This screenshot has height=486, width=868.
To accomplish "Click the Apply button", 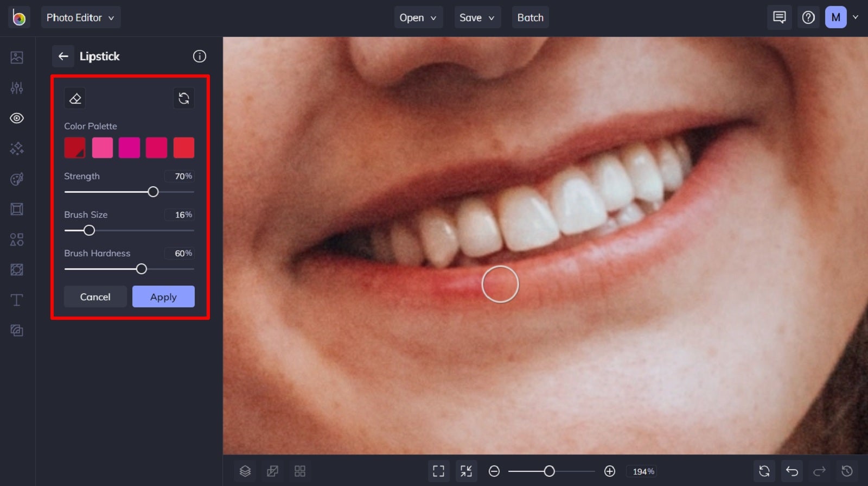I will pos(163,296).
